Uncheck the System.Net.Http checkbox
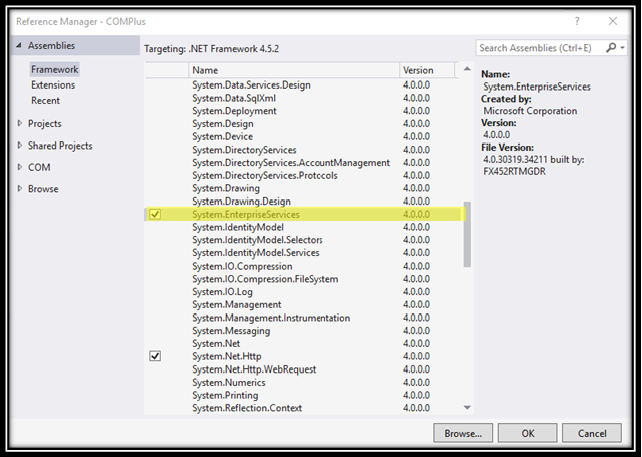Screen dimensions: 642x457 (155, 356)
